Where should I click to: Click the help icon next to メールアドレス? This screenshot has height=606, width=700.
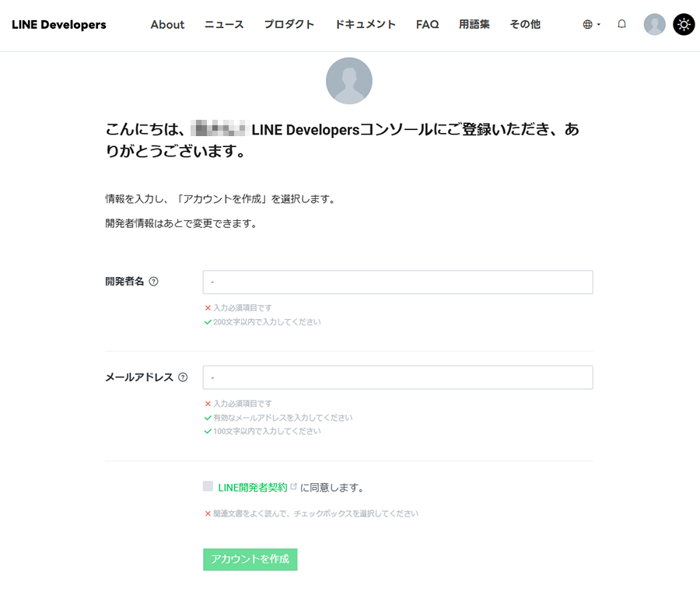point(183,377)
